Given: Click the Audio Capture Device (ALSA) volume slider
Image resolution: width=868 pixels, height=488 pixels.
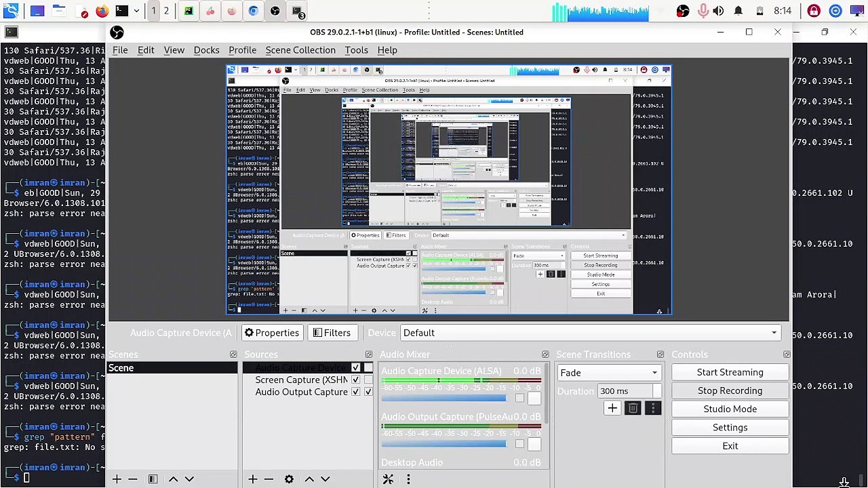Looking at the screenshot, I should (x=444, y=398).
